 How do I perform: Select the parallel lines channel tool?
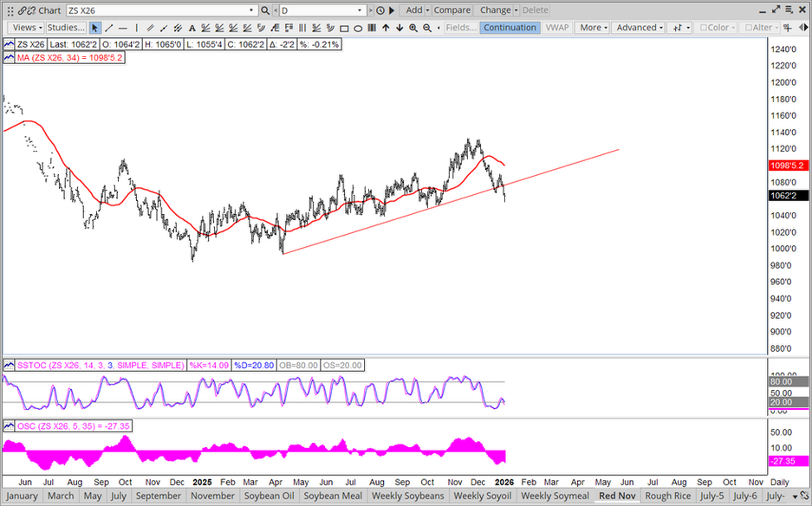[x=150, y=28]
